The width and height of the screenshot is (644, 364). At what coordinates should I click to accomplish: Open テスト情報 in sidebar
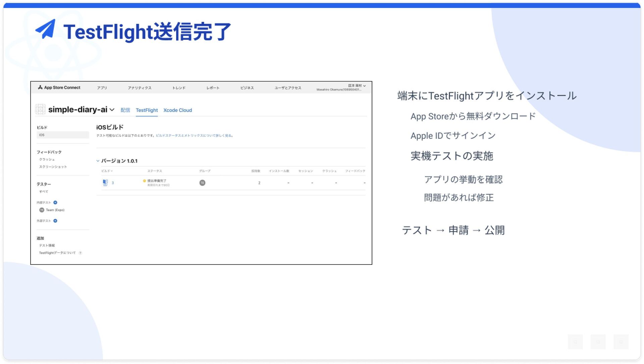pyautogui.click(x=47, y=246)
